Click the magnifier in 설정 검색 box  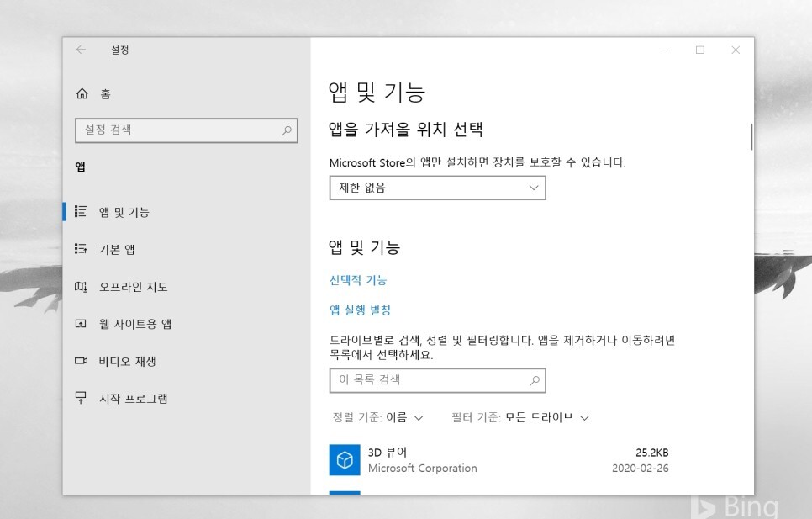pyautogui.click(x=287, y=130)
